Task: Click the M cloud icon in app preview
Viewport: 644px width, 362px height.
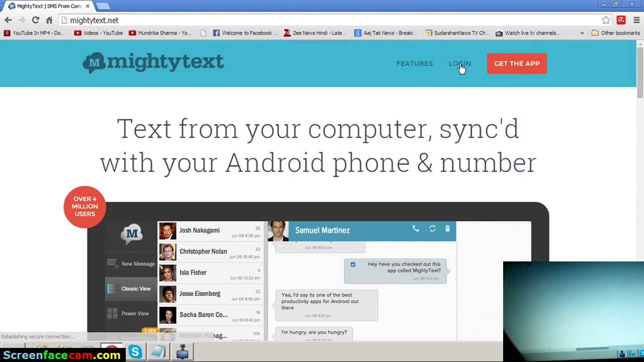Action: [x=131, y=234]
